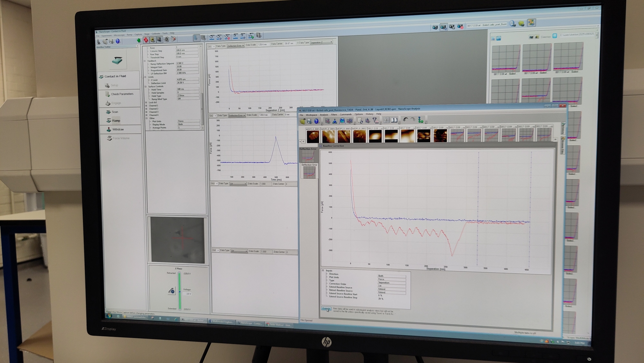The width and height of the screenshot is (644, 363).
Task: Open the Calibrate menu in NanoScope
Action: pyautogui.click(x=156, y=33)
